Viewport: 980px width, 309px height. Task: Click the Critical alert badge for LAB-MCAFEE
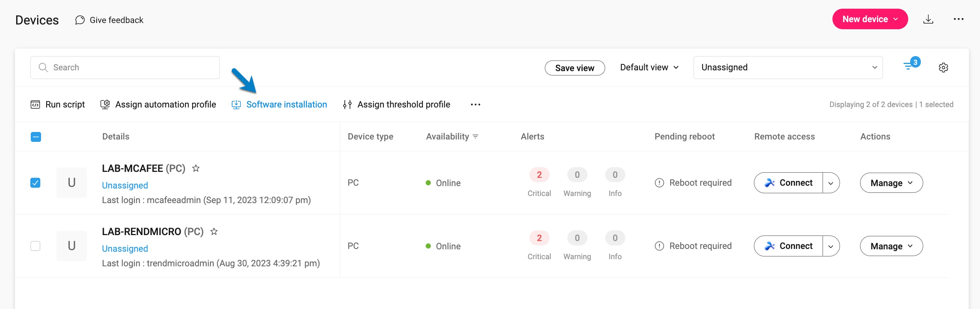(x=539, y=175)
